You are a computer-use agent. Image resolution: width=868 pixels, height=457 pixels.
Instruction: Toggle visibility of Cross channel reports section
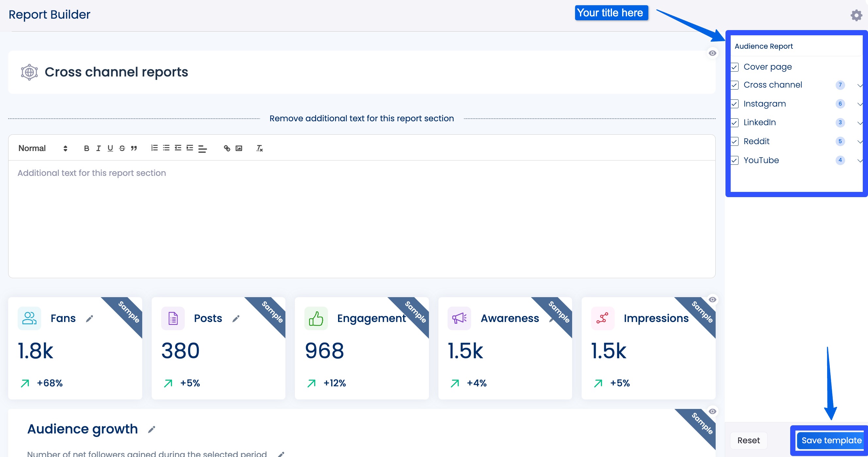pos(712,53)
